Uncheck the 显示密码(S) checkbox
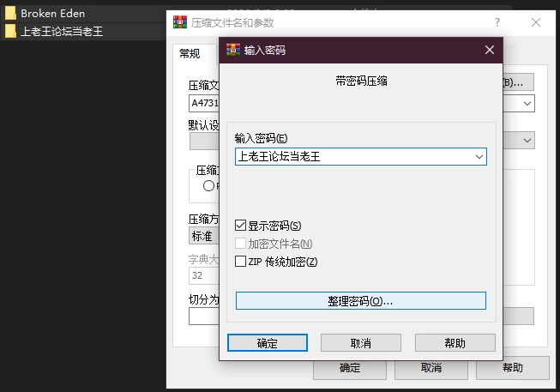The image size is (560, 392). tap(240, 226)
